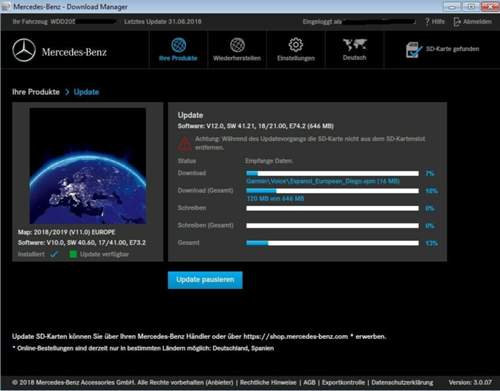Click the Europe map earth thumbnail
Screen dimensions: 500x391
[x=88, y=166]
